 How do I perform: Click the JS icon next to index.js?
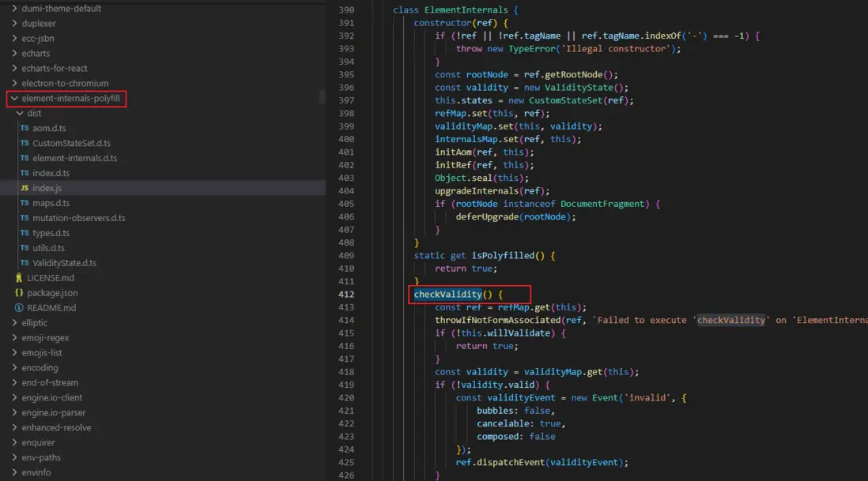coord(25,188)
